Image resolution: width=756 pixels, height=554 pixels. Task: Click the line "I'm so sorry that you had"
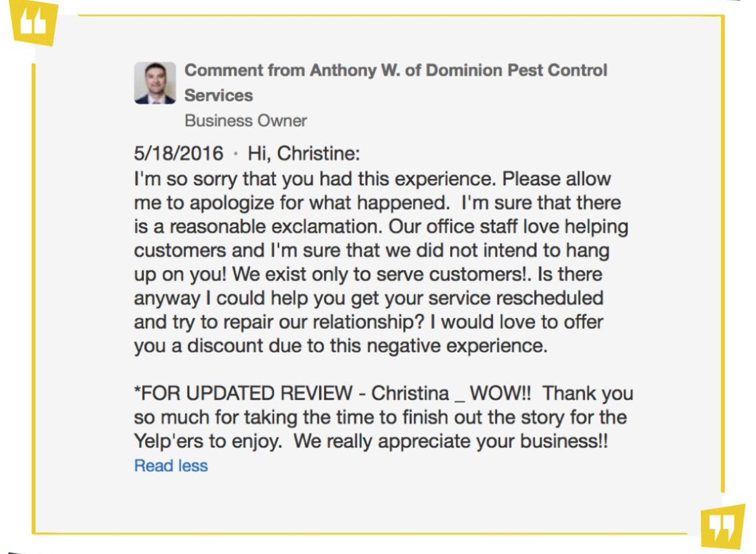[373, 179]
